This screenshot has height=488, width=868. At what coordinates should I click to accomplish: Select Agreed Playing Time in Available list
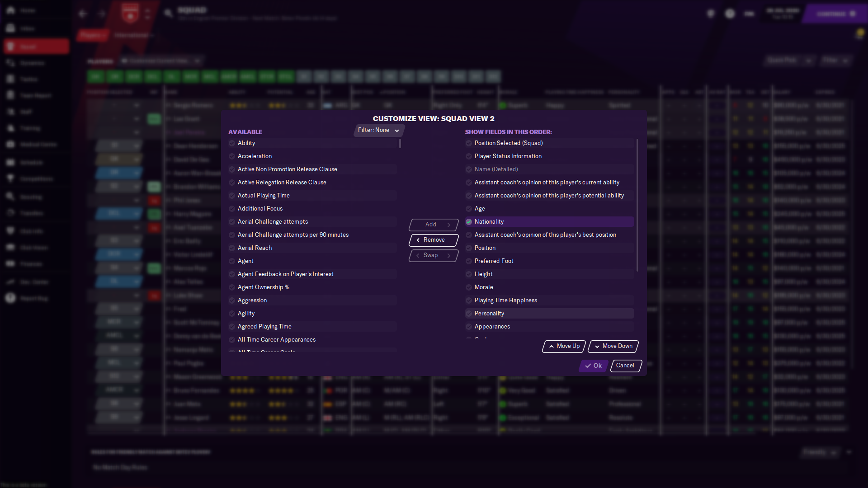click(264, 327)
